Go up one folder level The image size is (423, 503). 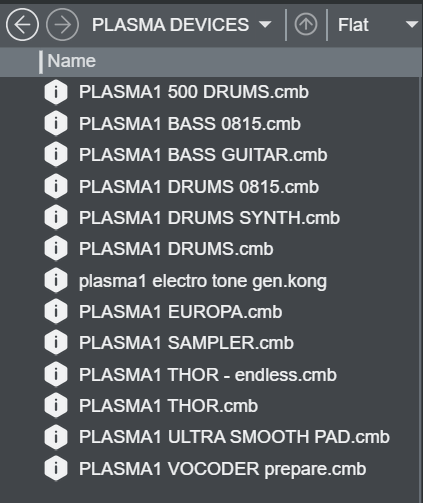[306, 24]
